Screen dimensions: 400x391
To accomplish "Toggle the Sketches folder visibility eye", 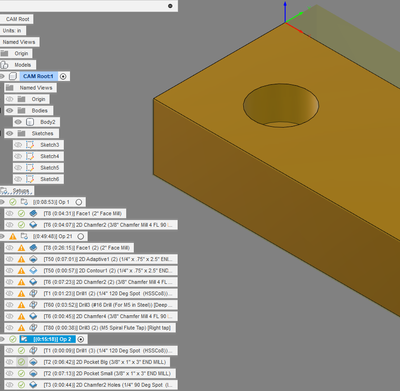I will click(10, 133).
